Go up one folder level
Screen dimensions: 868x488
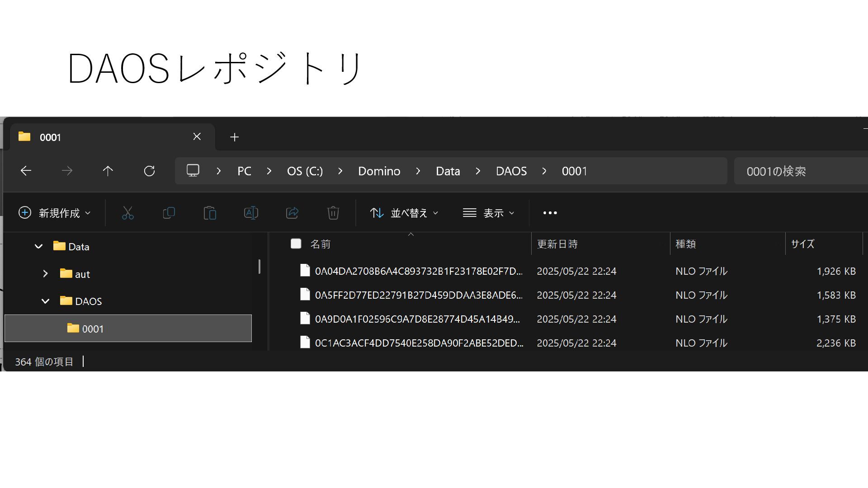point(108,171)
